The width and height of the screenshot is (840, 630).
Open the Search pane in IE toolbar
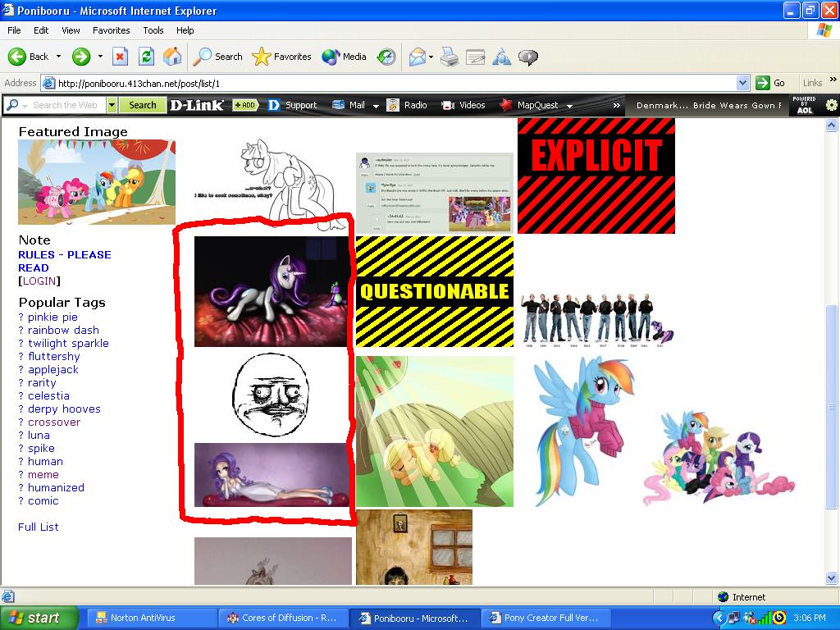point(218,57)
